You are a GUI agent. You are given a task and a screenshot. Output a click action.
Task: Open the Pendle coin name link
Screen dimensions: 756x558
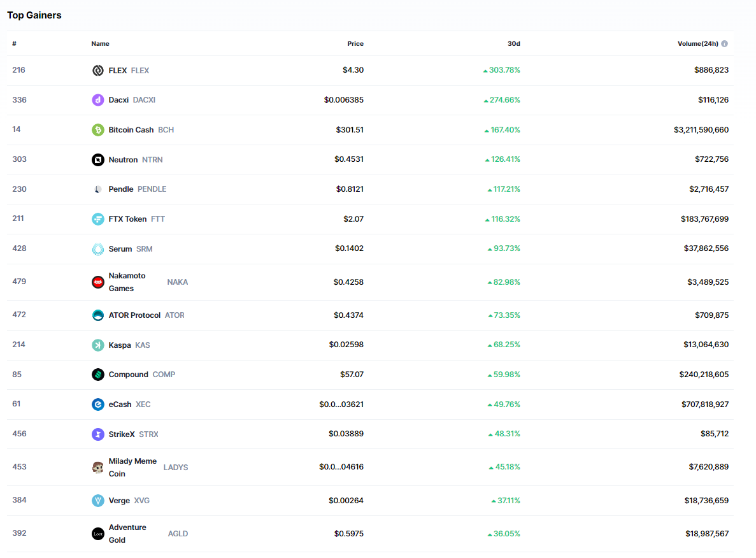tap(121, 189)
